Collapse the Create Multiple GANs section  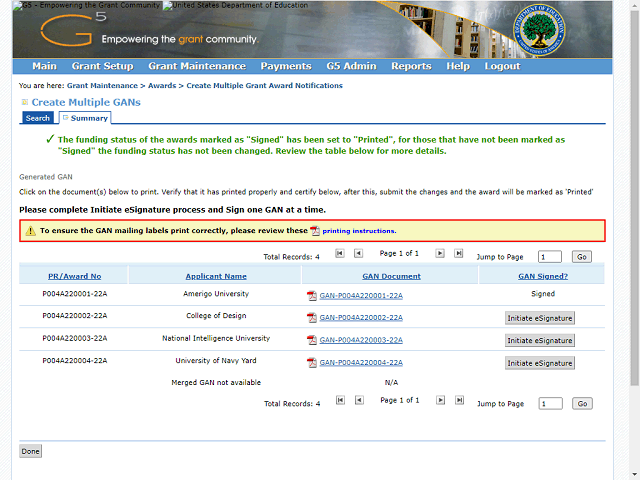click(x=24, y=102)
